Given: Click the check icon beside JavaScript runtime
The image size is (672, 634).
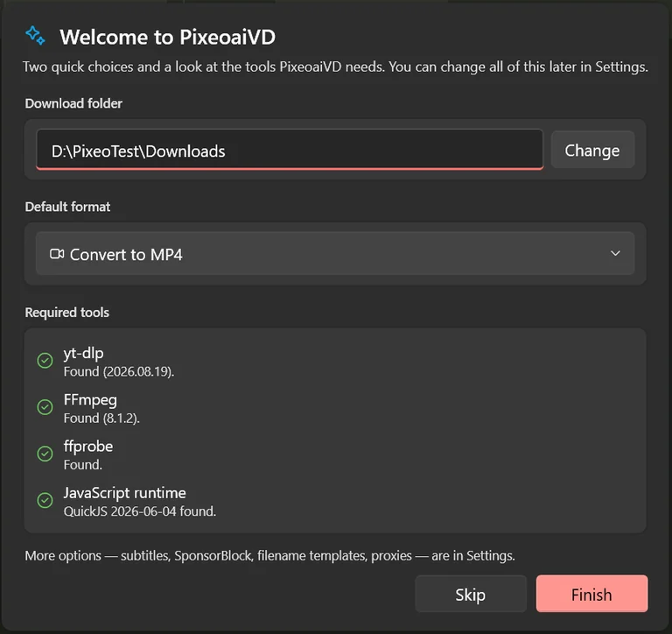Looking at the screenshot, I should point(45,500).
